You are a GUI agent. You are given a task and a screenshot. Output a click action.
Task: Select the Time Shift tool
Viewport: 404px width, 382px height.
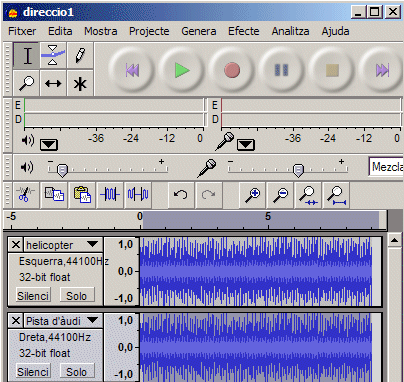coord(53,83)
